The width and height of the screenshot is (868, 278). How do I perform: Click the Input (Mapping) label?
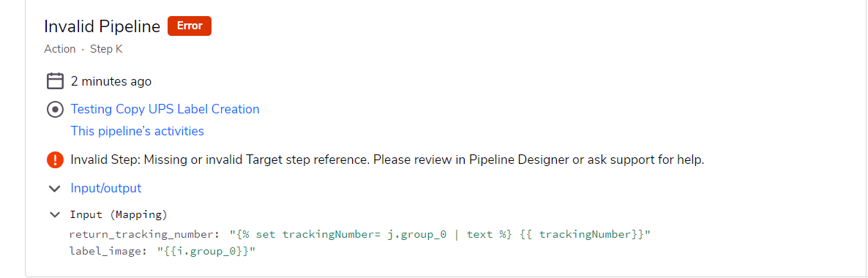119,214
